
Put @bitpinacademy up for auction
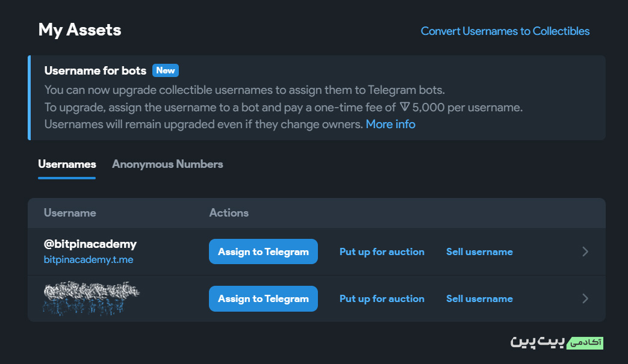[x=382, y=251]
